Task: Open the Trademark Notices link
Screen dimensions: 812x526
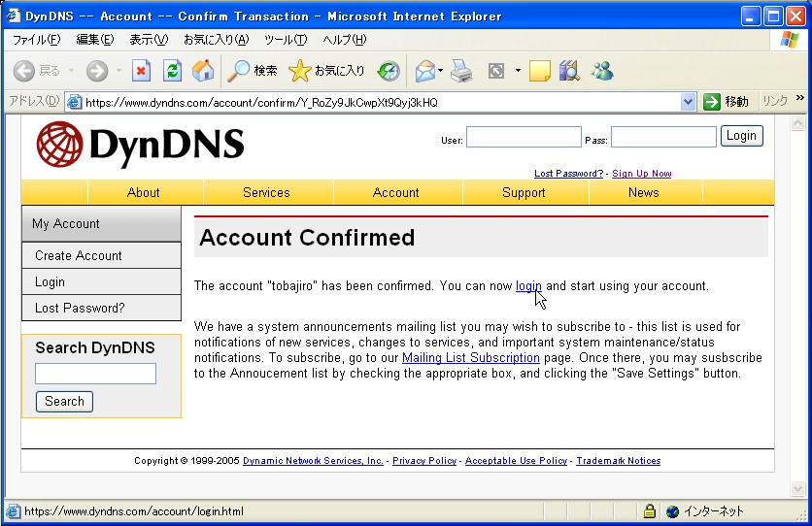Action: point(619,461)
